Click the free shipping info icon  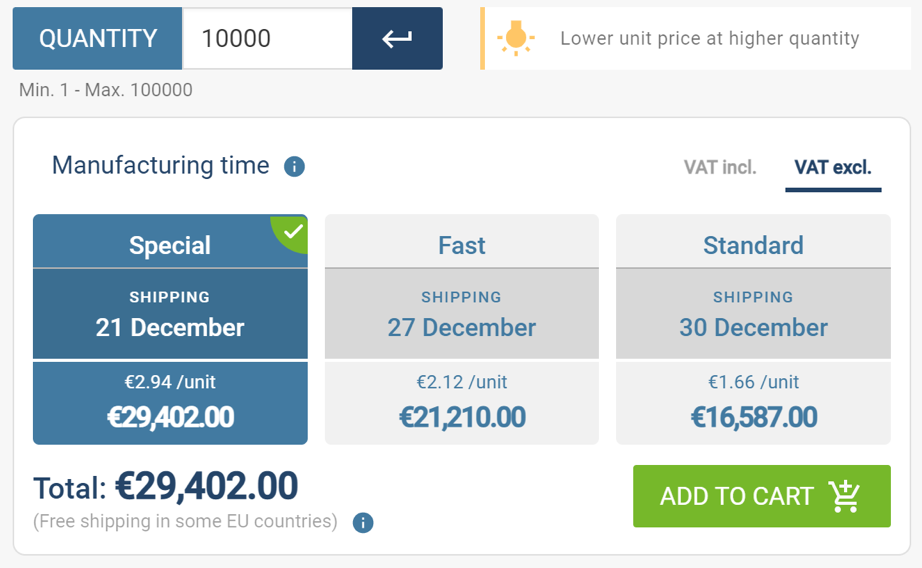[363, 522]
